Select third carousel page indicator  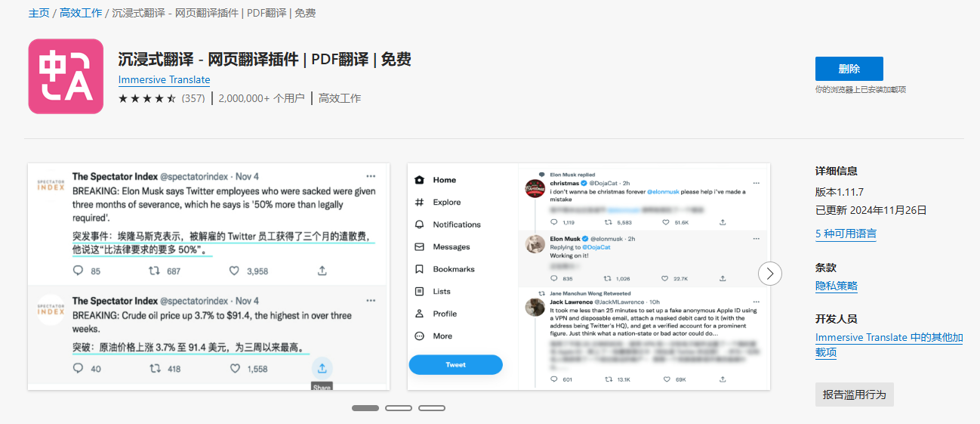point(432,408)
